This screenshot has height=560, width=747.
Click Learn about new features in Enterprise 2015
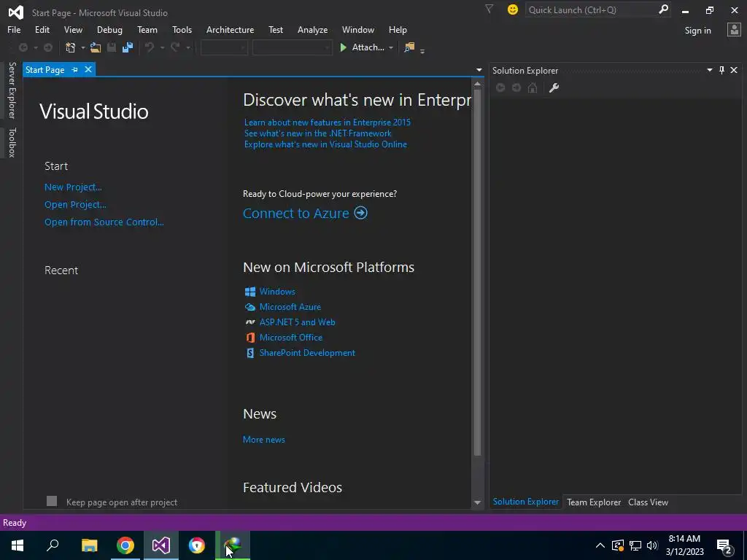pyautogui.click(x=328, y=122)
